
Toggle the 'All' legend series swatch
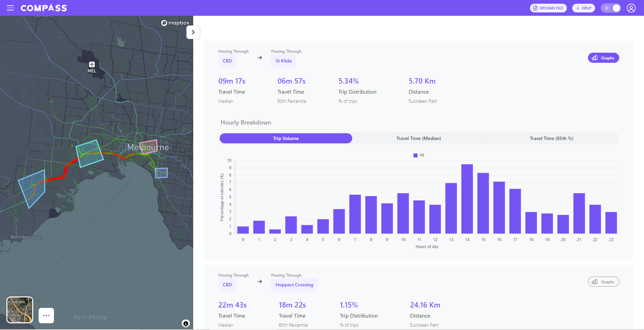coord(416,155)
